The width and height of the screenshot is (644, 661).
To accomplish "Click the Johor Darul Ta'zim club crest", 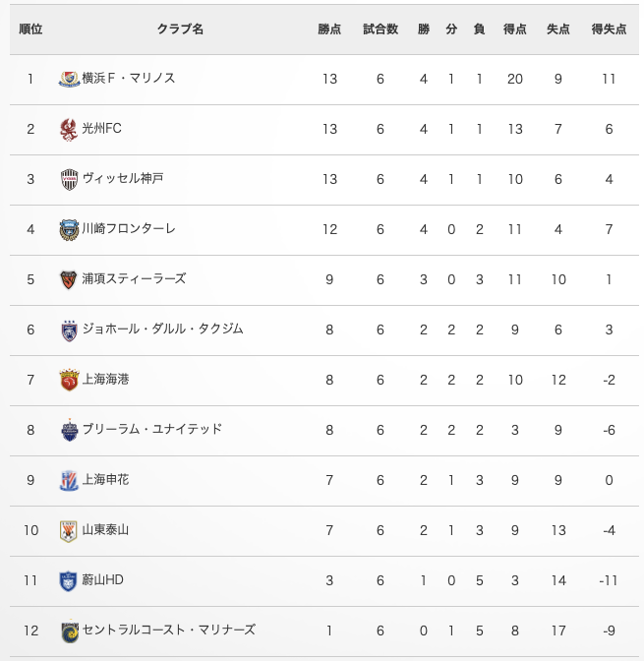I will 69,330.
